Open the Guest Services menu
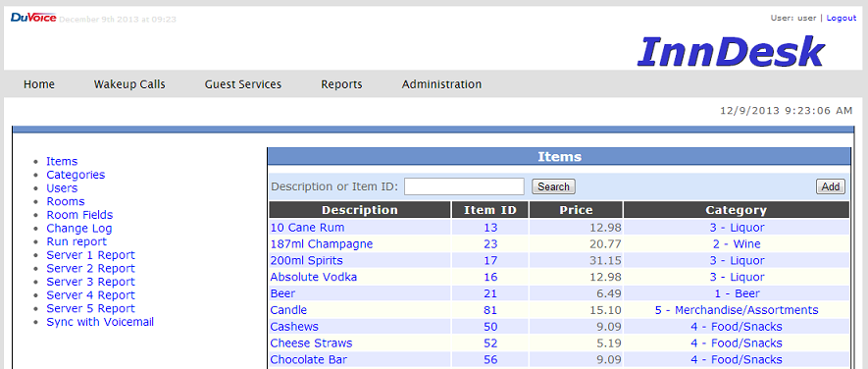 pyautogui.click(x=243, y=84)
